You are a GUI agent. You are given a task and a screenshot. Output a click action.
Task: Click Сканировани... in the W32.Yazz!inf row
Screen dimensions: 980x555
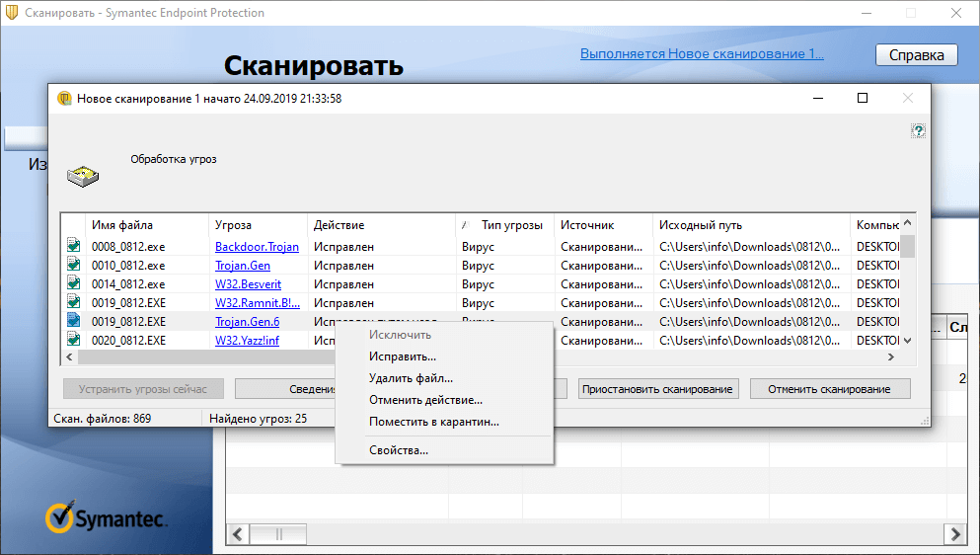point(601,341)
